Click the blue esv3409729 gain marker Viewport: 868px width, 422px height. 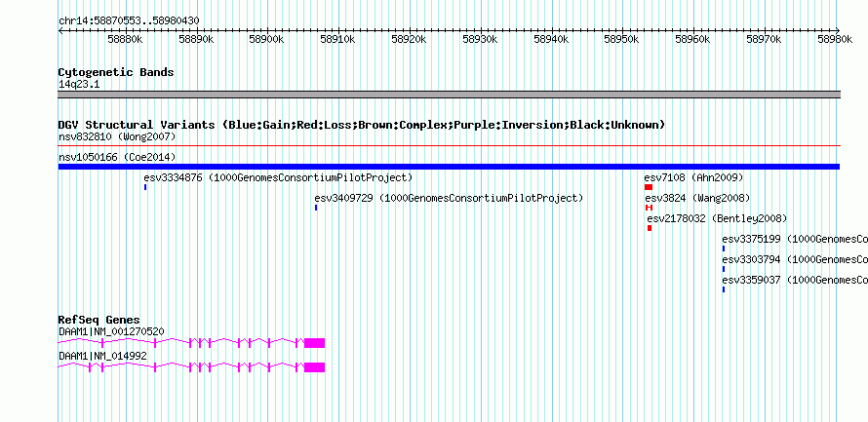[316, 208]
